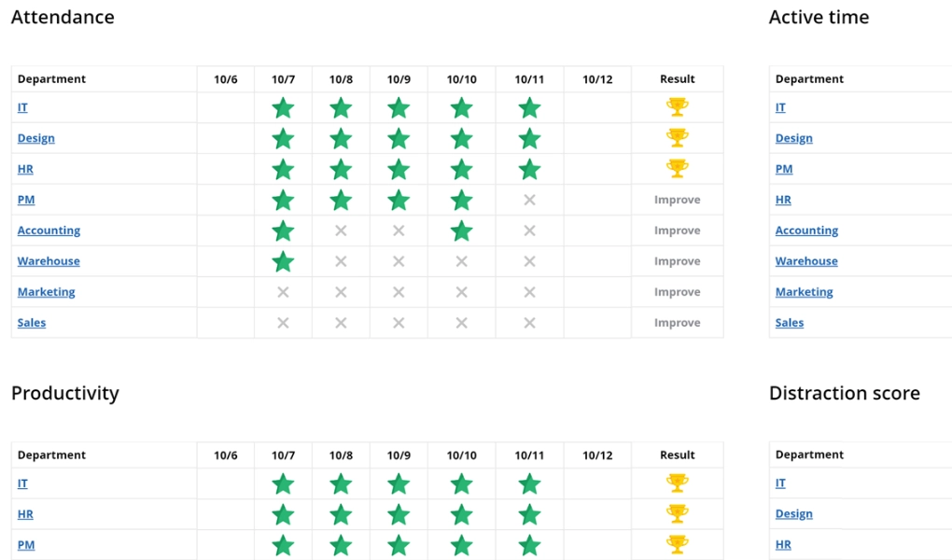Click Accounting's green star on 10/10
The width and height of the screenshot is (952, 560).
pyautogui.click(x=461, y=231)
